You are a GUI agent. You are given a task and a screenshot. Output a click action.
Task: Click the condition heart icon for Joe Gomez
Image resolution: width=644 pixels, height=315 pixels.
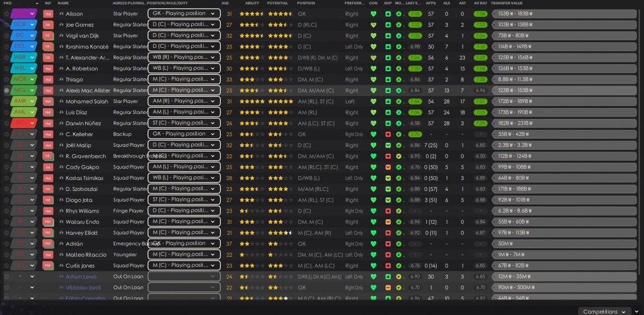pyautogui.click(x=373, y=25)
